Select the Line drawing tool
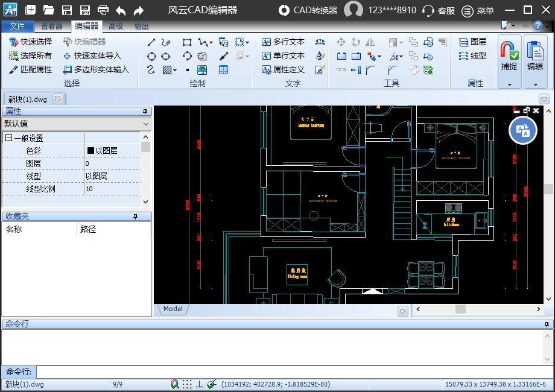 pos(151,42)
